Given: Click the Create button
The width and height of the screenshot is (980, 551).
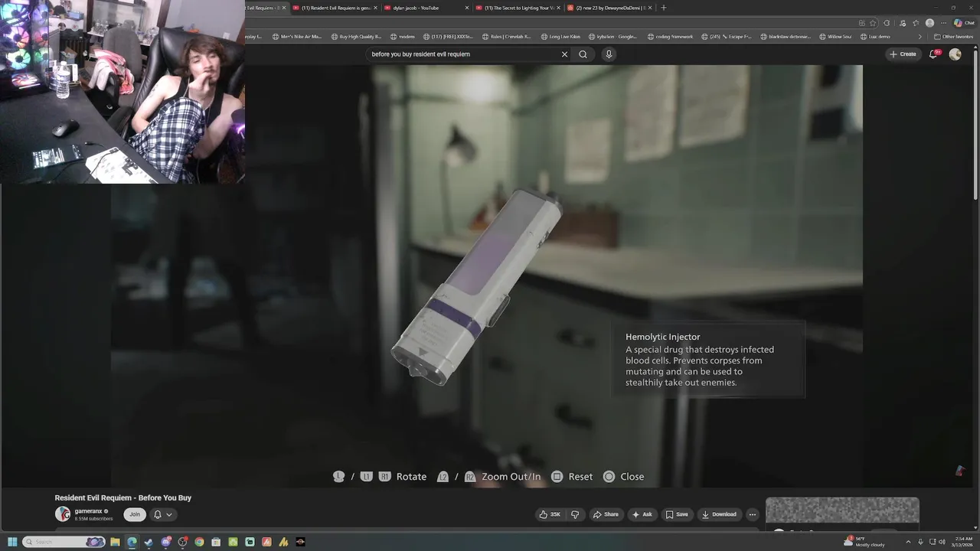Looking at the screenshot, I should pos(903,54).
